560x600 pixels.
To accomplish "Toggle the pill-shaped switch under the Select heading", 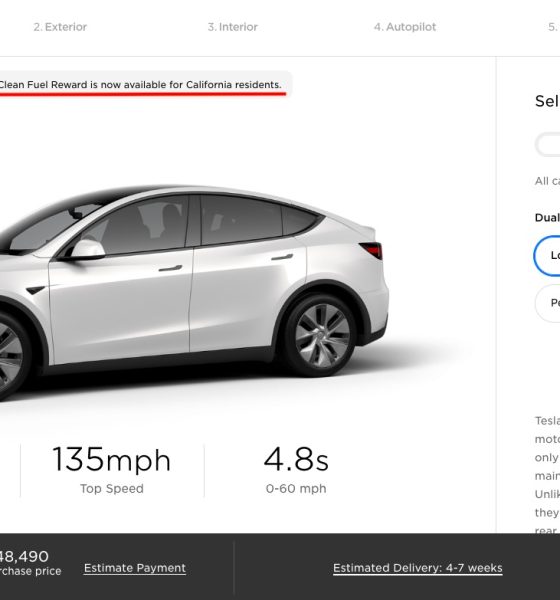I will point(548,145).
